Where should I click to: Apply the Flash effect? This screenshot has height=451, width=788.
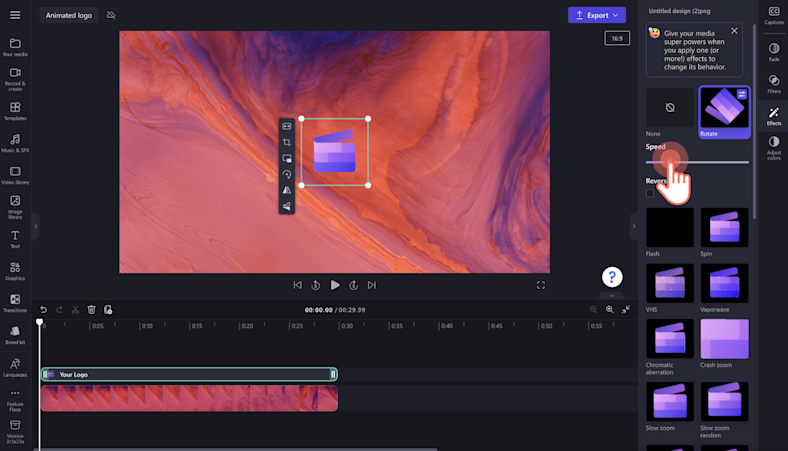click(x=670, y=227)
